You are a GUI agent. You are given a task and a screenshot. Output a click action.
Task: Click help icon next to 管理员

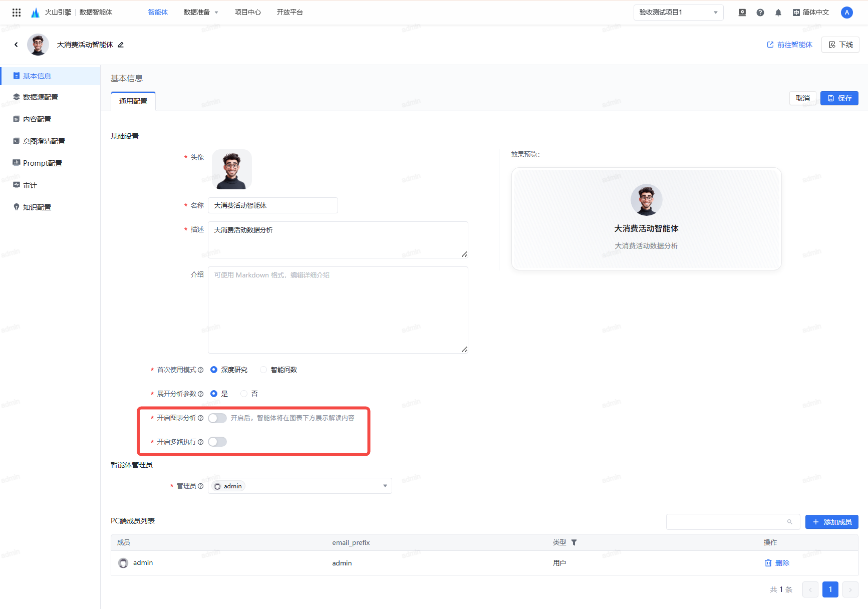pyautogui.click(x=200, y=486)
